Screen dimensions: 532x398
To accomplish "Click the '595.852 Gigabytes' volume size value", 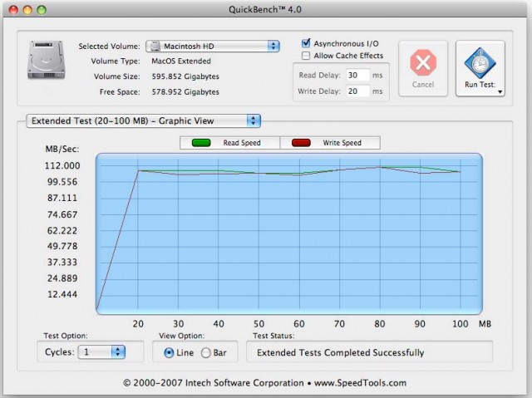I will pyautogui.click(x=185, y=76).
